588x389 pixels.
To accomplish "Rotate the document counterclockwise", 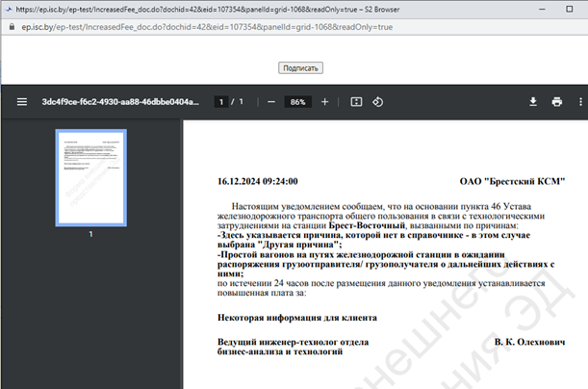I will click(377, 102).
